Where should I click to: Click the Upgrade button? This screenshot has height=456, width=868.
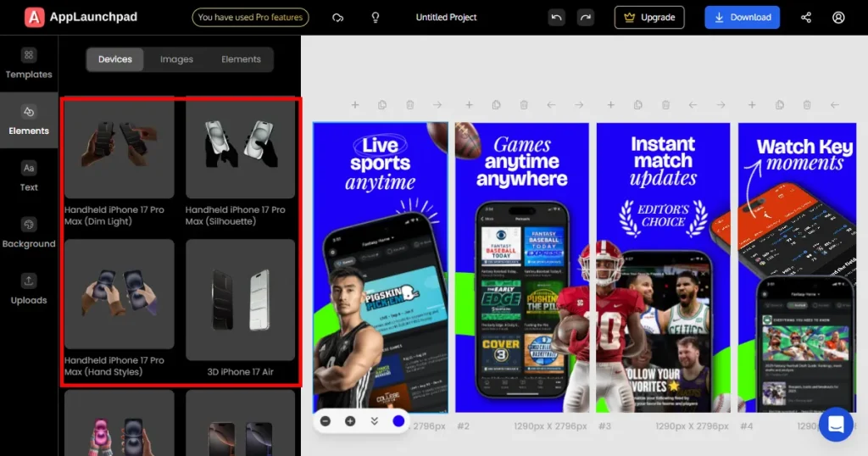pyautogui.click(x=649, y=17)
